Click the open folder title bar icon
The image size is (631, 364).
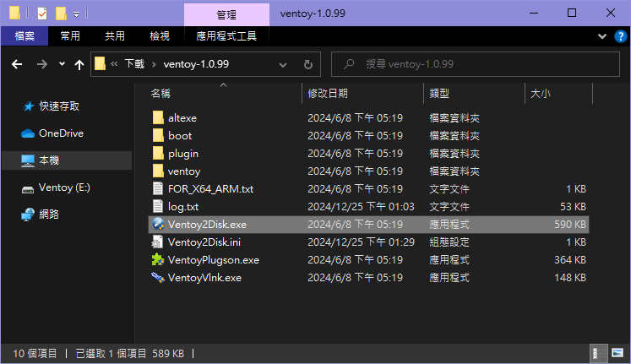click(15, 13)
